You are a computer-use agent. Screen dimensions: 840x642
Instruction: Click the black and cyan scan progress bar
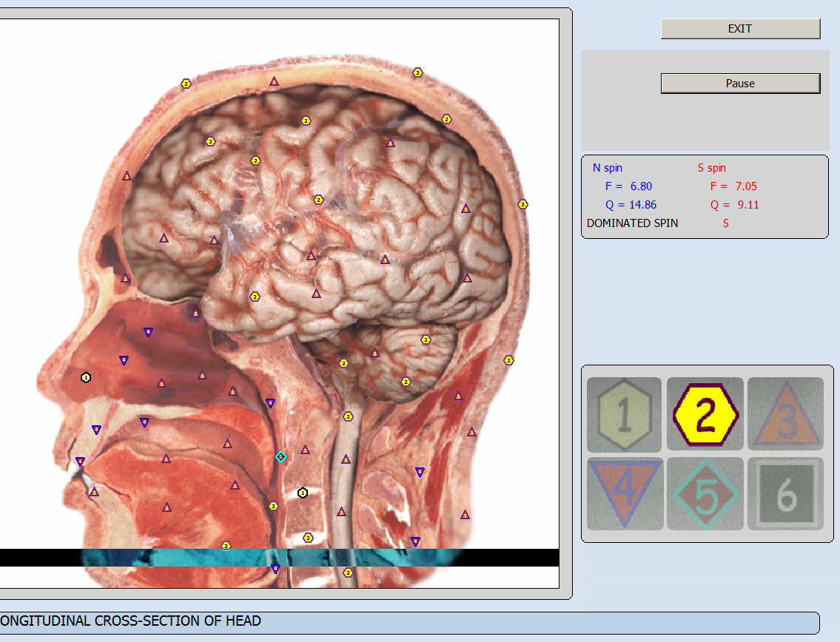point(279,558)
